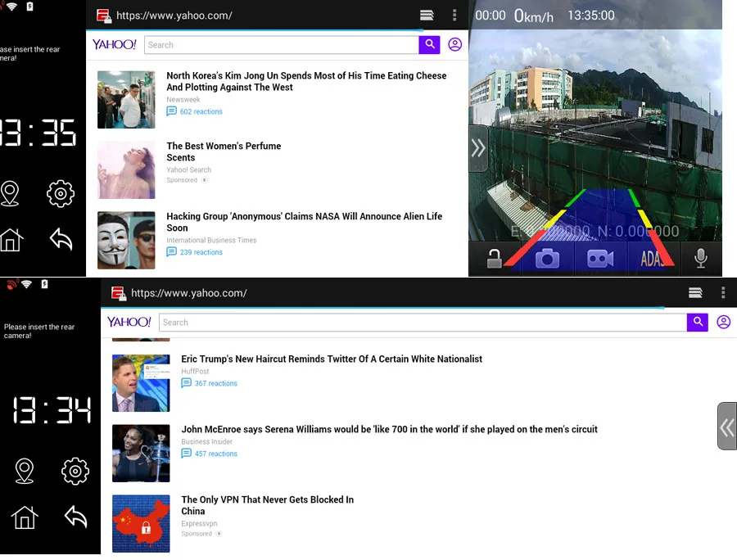Open the browser tabs icon in the bottom browser

(x=695, y=293)
